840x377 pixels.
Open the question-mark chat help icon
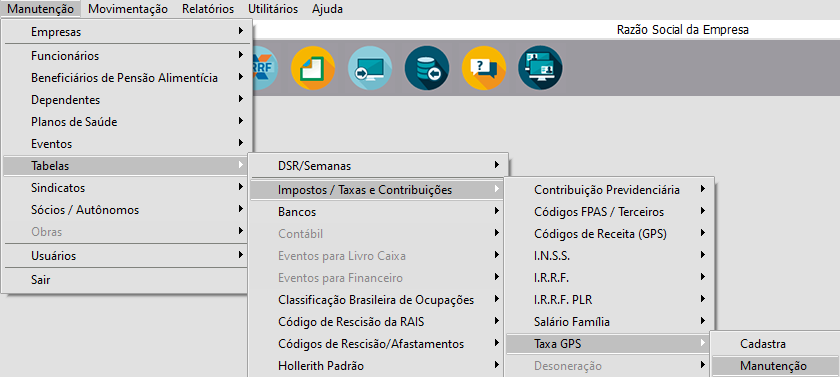pos(484,68)
